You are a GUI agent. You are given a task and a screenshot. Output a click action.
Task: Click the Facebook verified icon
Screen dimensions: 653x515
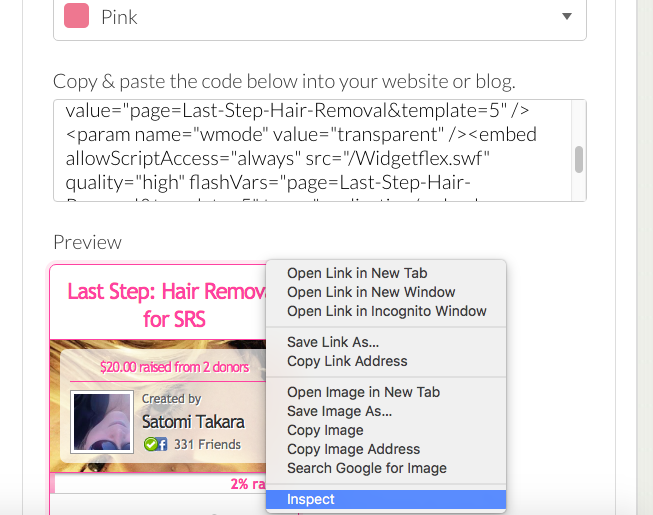[x=155, y=444]
